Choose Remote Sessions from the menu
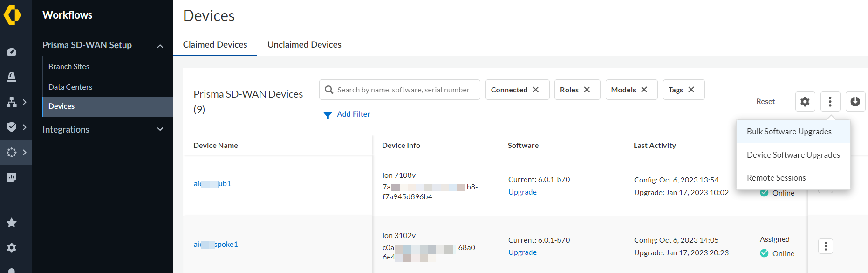The width and height of the screenshot is (868, 273). tap(776, 178)
